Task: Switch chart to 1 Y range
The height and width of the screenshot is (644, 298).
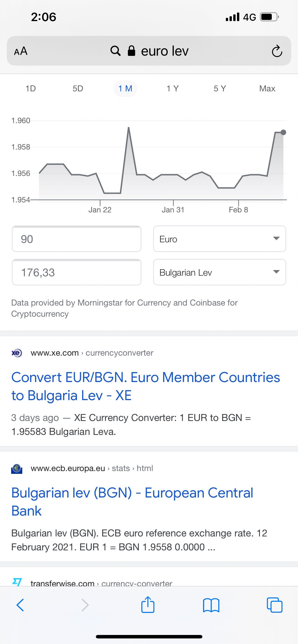Action: [x=173, y=89]
